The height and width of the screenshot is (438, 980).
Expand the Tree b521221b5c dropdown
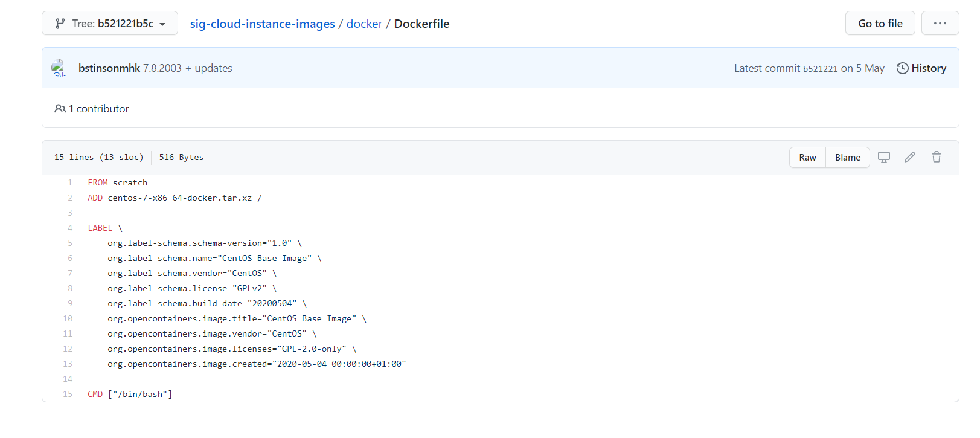[x=110, y=24]
